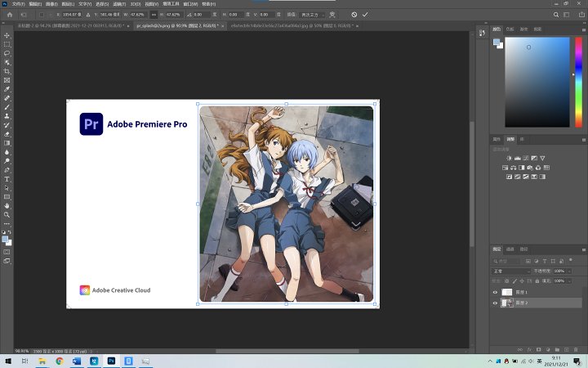Cancel the transform with circle-slash icon
This screenshot has width=588, height=368.
click(x=354, y=15)
